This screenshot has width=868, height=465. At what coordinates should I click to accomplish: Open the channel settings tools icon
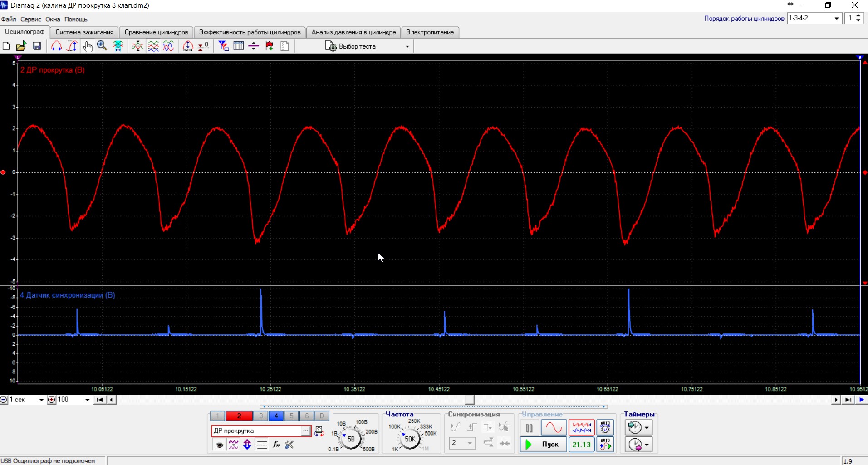289,445
